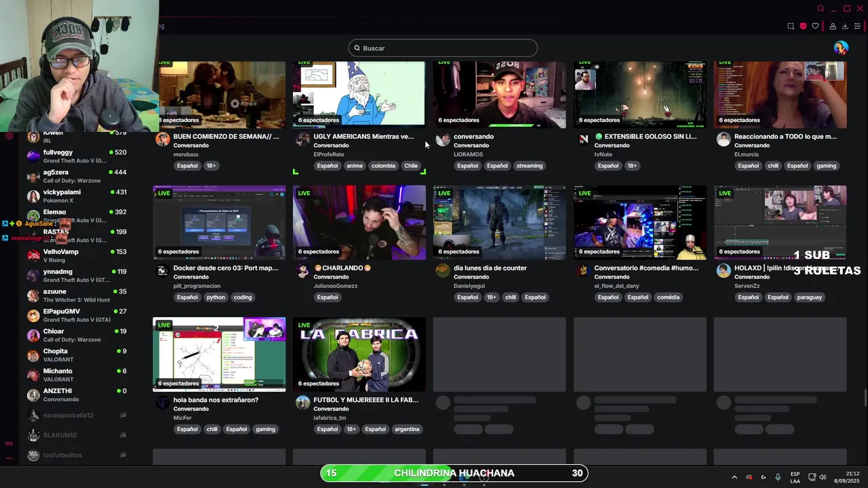
Task: Open the dia lunes dia de counter thumbnail
Action: 500,222
